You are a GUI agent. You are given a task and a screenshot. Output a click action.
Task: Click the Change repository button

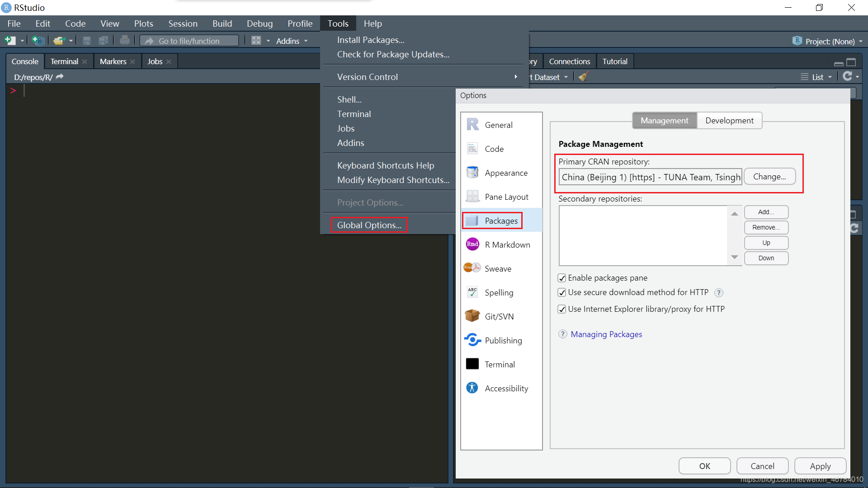point(769,177)
